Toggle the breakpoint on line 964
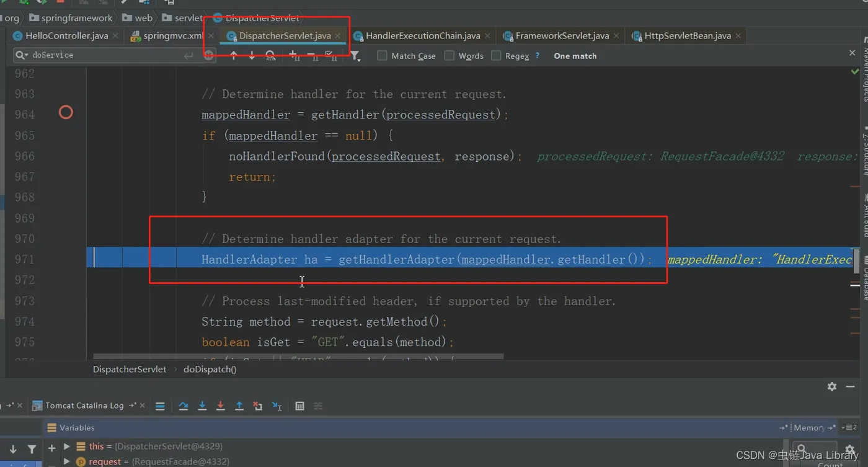 pyautogui.click(x=66, y=112)
